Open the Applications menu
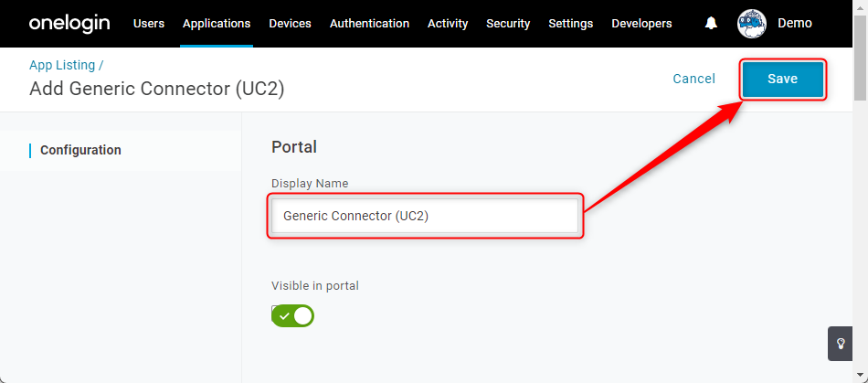 point(217,24)
